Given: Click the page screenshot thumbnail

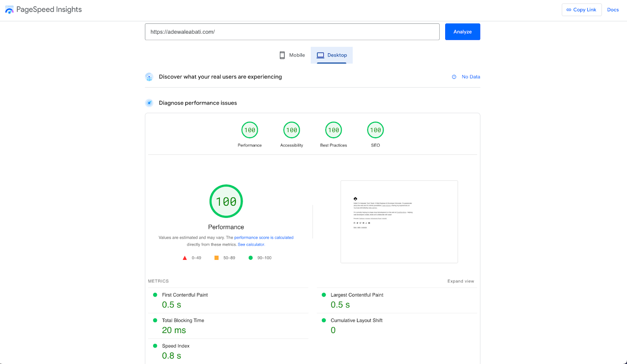Looking at the screenshot, I should pyautogui.click(x=399, y=222).
